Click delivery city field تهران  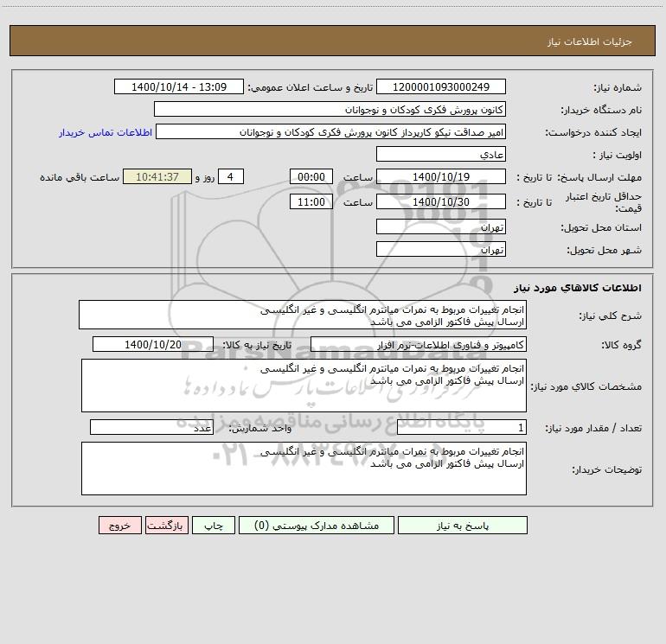[x=441, y=249]
